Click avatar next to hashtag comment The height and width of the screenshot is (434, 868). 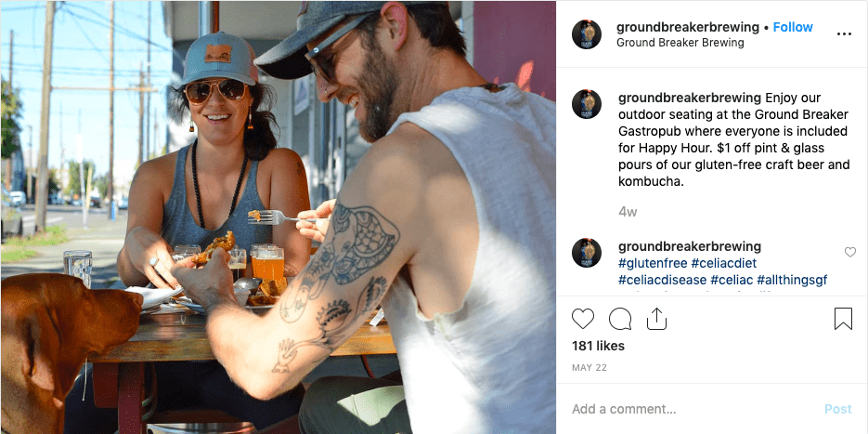587,253
